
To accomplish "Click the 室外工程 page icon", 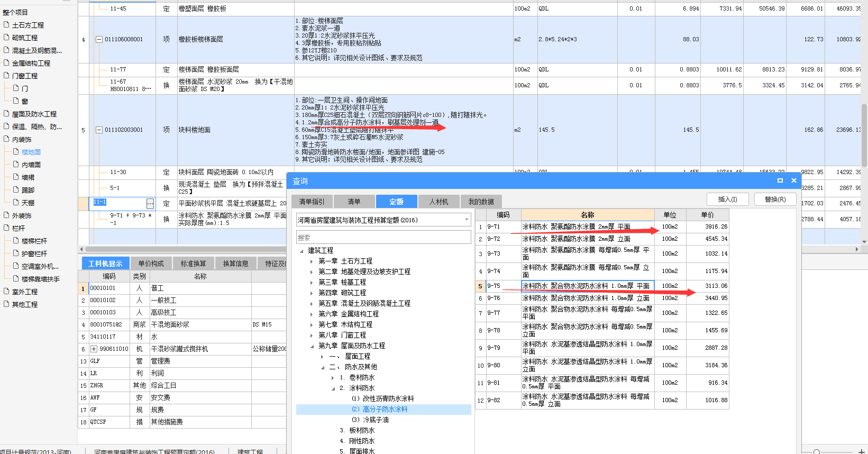I will pyautogui.click(x=6, y=292).
